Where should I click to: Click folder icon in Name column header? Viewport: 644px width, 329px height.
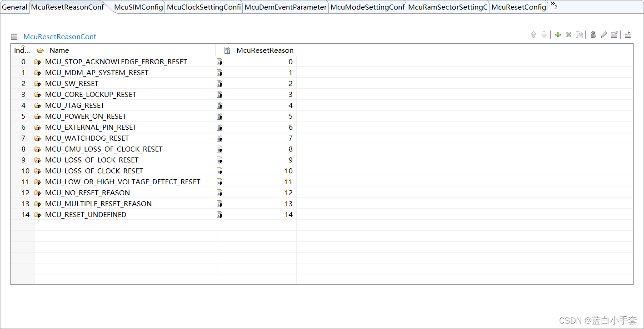click(x=41, y=51)
